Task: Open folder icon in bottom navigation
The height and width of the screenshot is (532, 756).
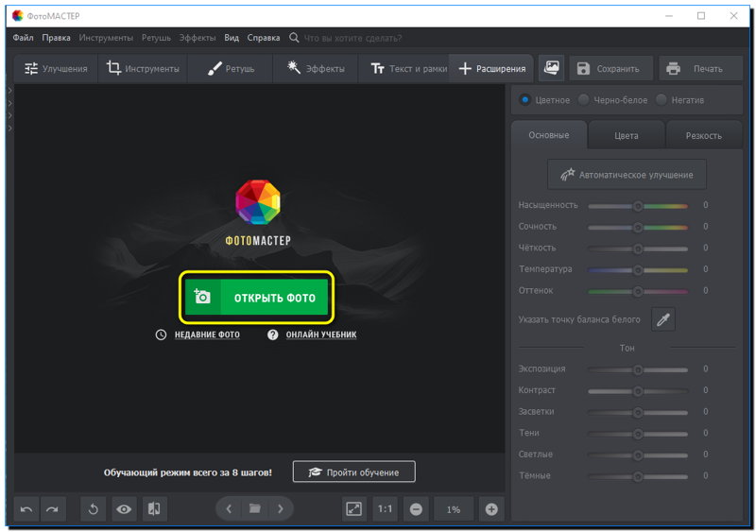Action: [254, 508]
